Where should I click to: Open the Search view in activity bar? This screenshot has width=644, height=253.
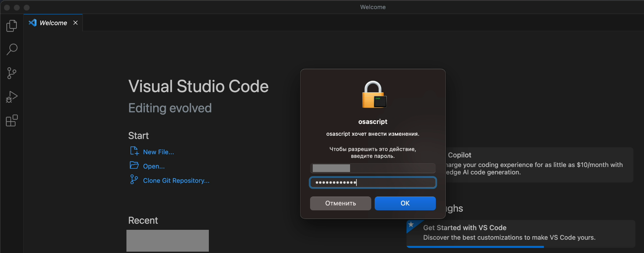pos(12,49)
